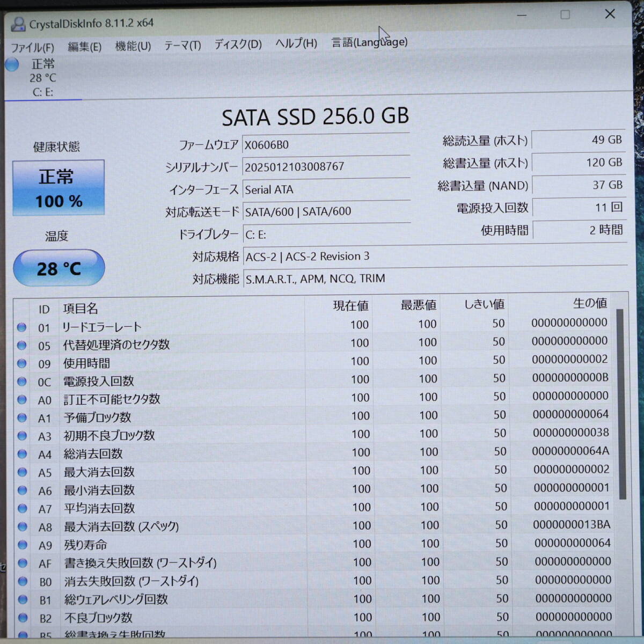Image resolution: width=644 pixels, height=644 pixels.
Task: Click the status orb for row A5 最大消去回数
Action: (x=22, y=472)
